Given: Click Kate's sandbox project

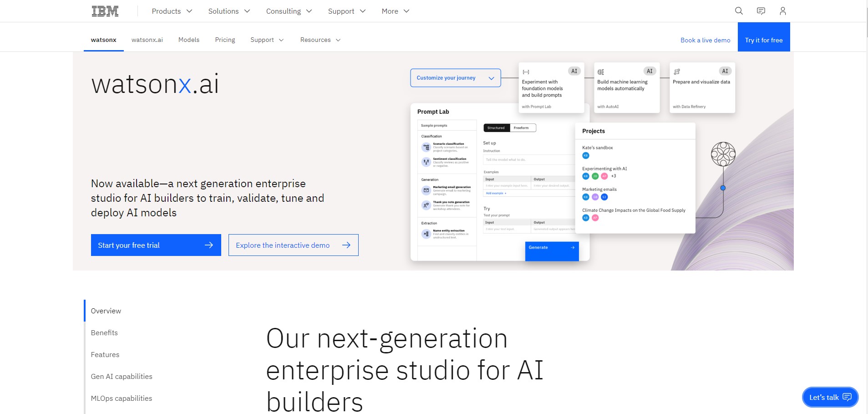Looking at the screenshot, I should tap(597, 148).
